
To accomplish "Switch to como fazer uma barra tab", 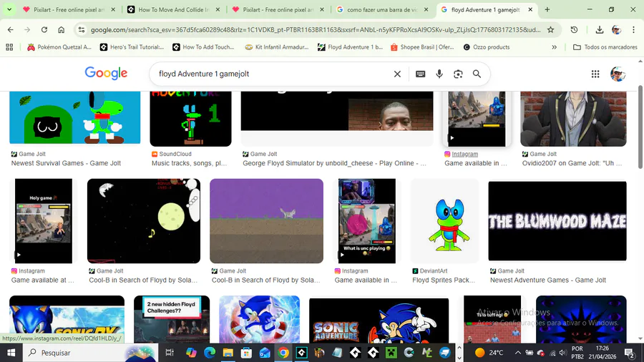I will (x=382, y=9).
